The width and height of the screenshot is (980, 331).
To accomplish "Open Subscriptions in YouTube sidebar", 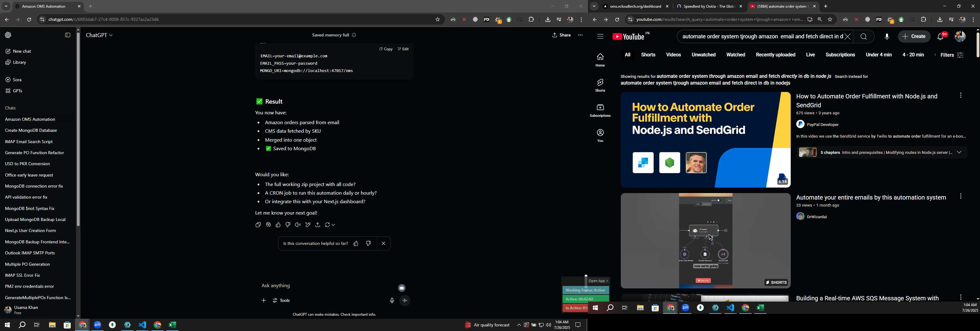I will tap(600, 110).
